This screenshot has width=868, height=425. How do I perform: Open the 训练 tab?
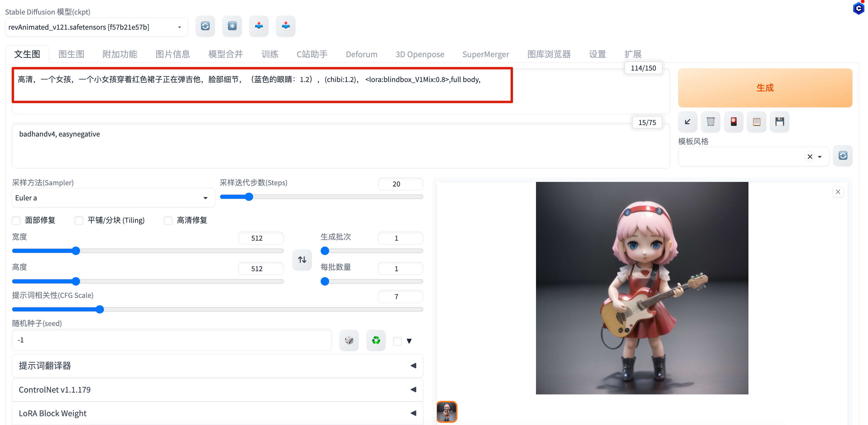pos(270,54)
